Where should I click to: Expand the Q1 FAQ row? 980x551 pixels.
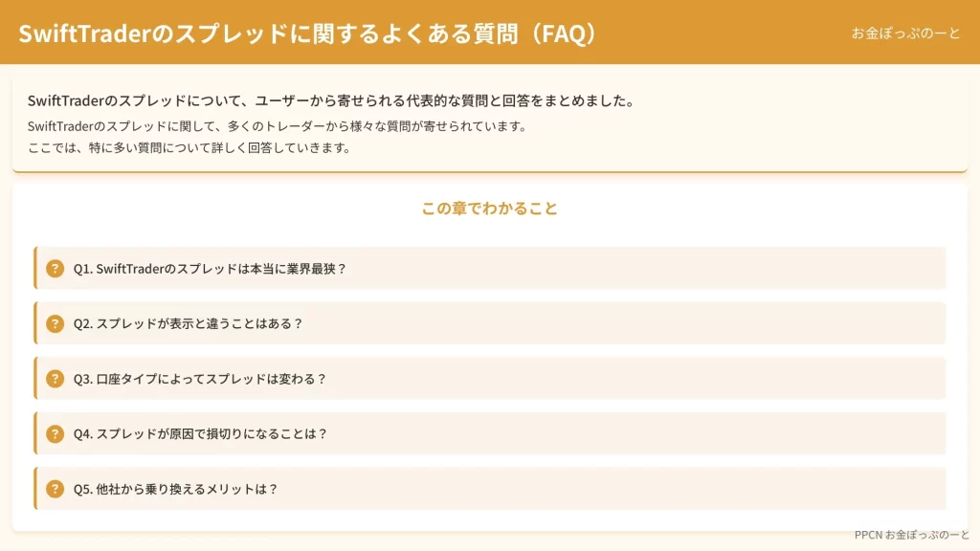click(489, 268)
